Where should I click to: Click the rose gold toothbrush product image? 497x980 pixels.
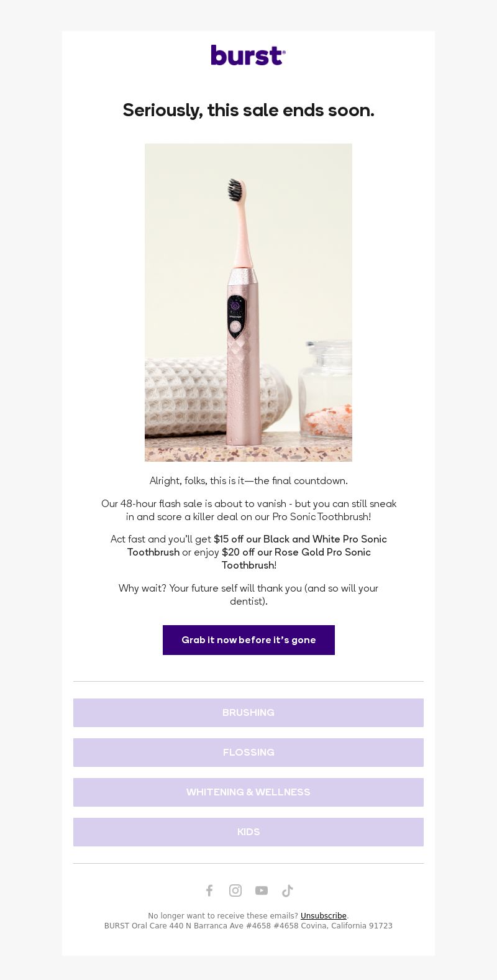tap(248, 303)
